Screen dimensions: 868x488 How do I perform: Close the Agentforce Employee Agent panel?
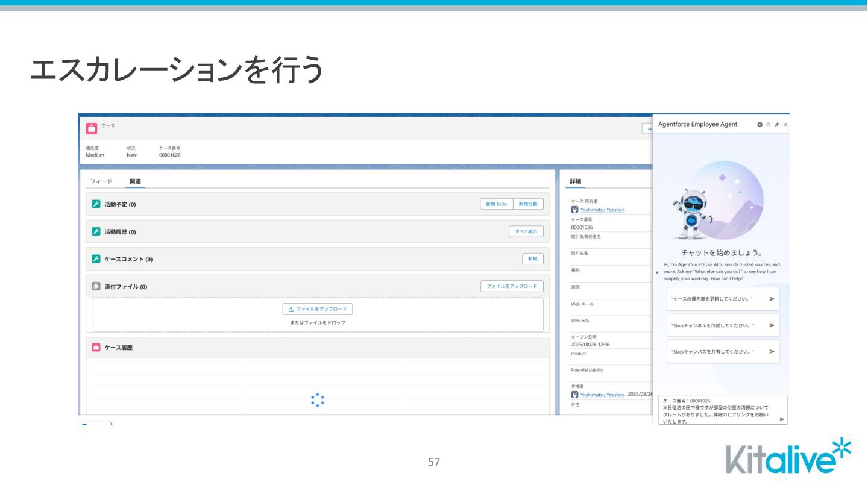point(785,124)
